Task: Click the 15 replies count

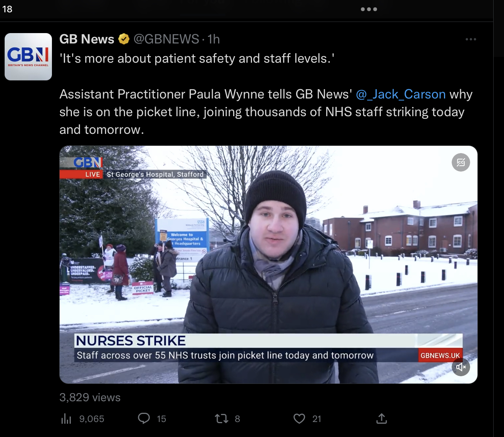Action: [x=162, y=419]
